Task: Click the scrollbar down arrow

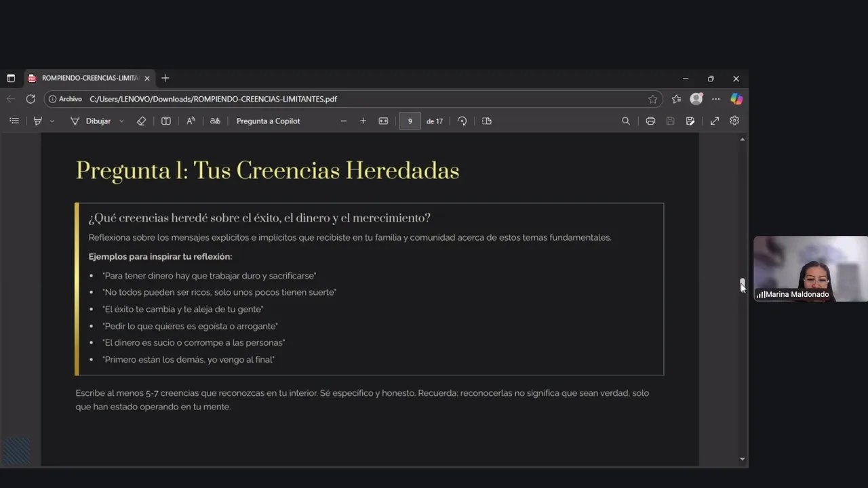Action: tap(743, 459)
